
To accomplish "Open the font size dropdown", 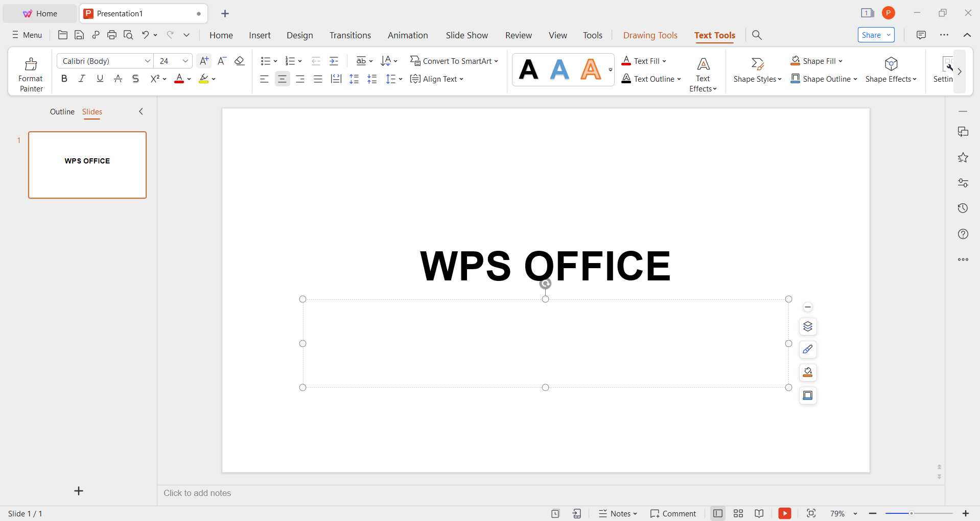I will (x=185, y=61).
